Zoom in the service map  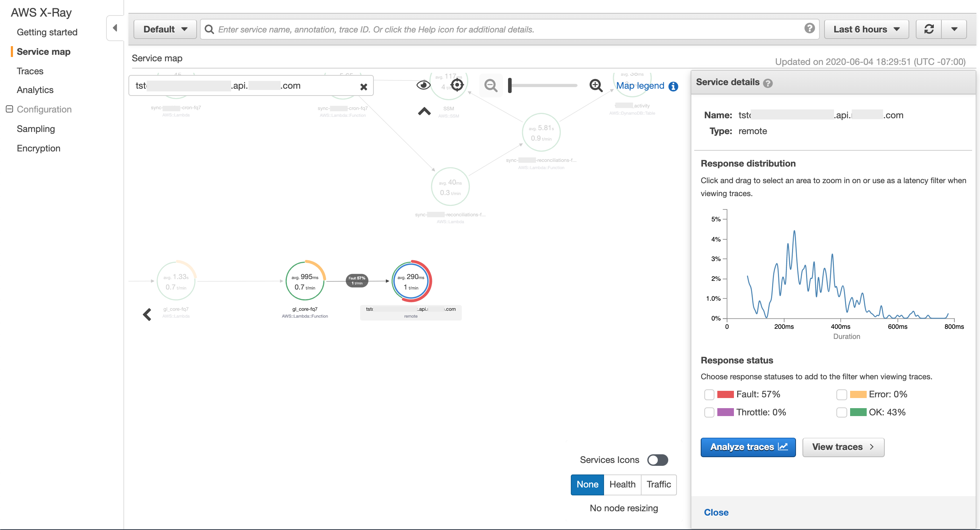click(x=596, y=85)
